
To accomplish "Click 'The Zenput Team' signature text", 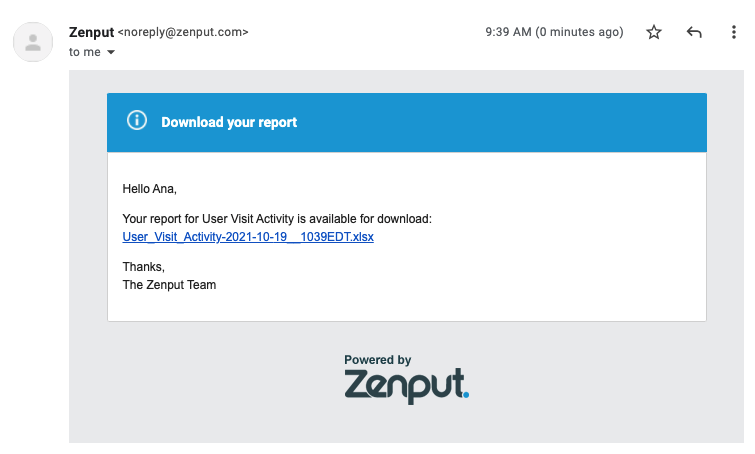I will coord(169,285).
